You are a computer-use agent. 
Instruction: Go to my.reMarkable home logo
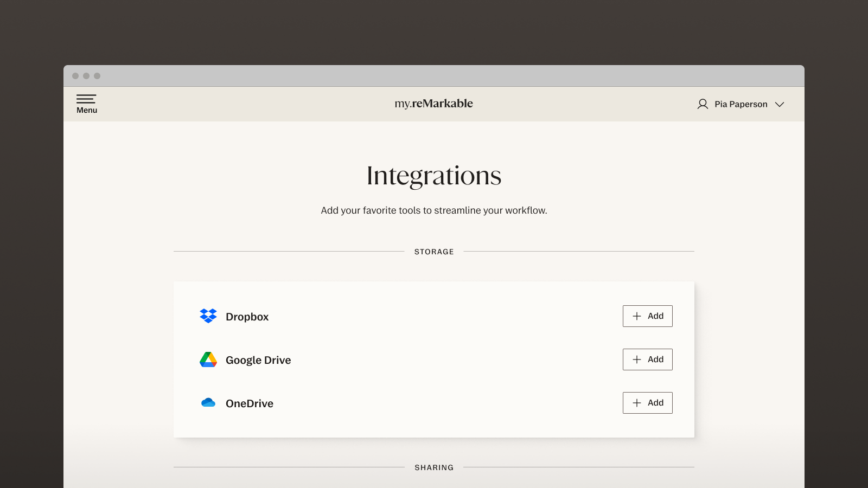click(433, 104)
